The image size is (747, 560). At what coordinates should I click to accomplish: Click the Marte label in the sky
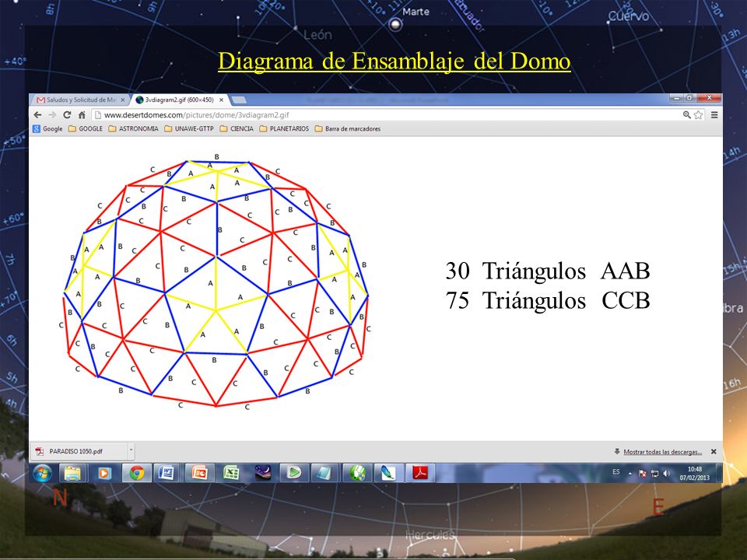click(416, 12)
